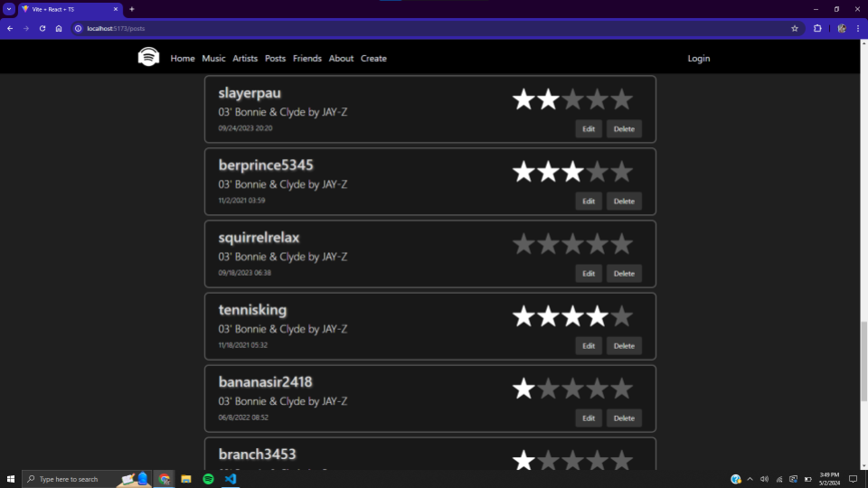Reload the page with browser refresh
The width and height of the screenshot is (868, 488).
pos(42,28)
